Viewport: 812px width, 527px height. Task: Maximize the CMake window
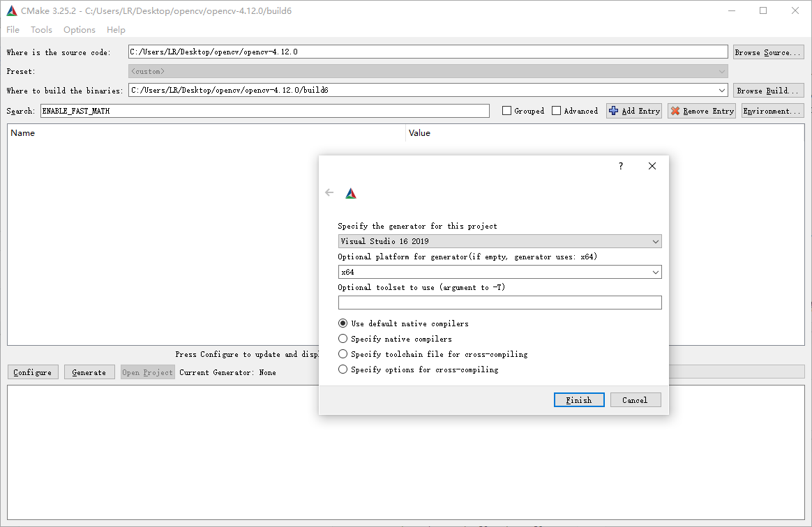(762, 10)
